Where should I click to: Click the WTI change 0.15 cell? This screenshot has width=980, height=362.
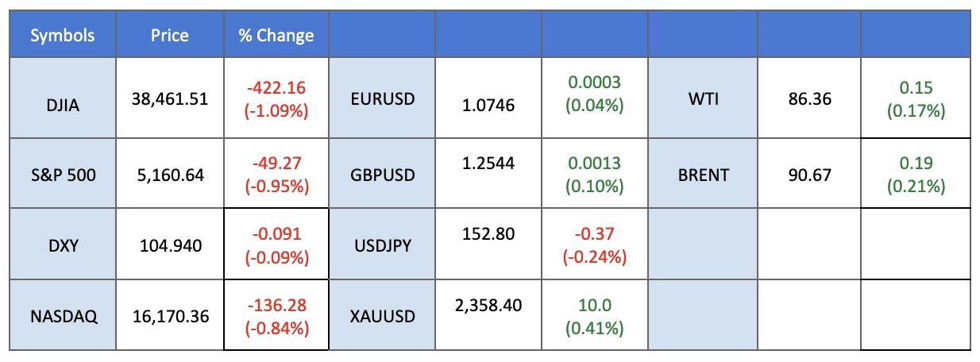pos(916,99)
